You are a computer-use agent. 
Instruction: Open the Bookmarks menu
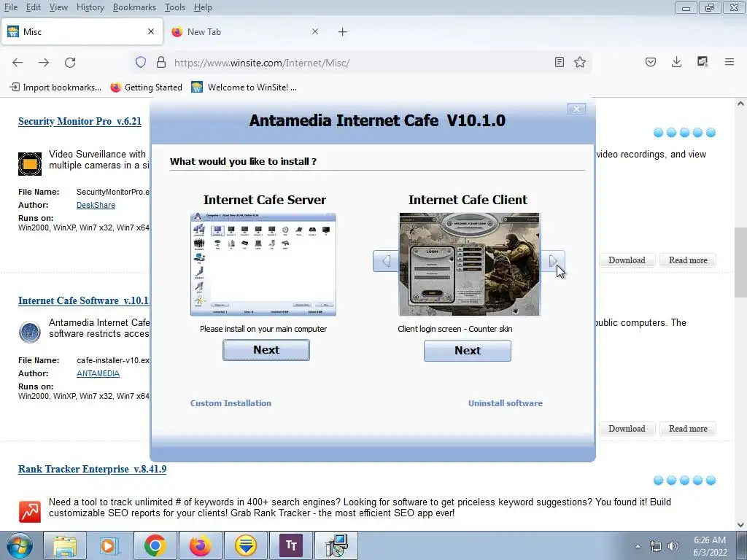point(134,7)
